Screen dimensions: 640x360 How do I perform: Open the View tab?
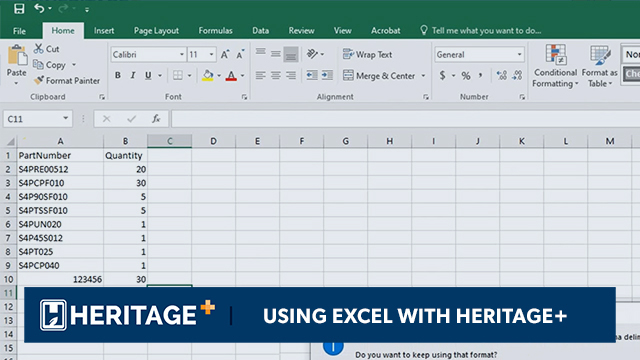click(x=342, y=31)
